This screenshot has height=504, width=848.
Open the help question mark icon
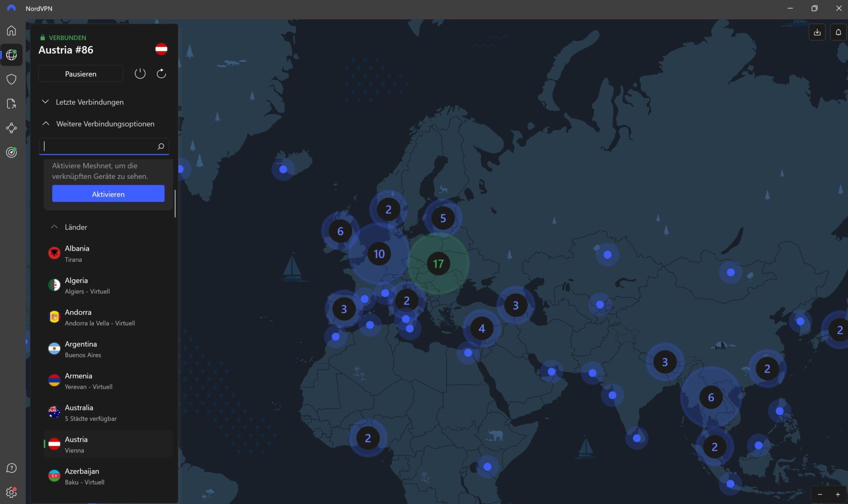coord(11,468)
